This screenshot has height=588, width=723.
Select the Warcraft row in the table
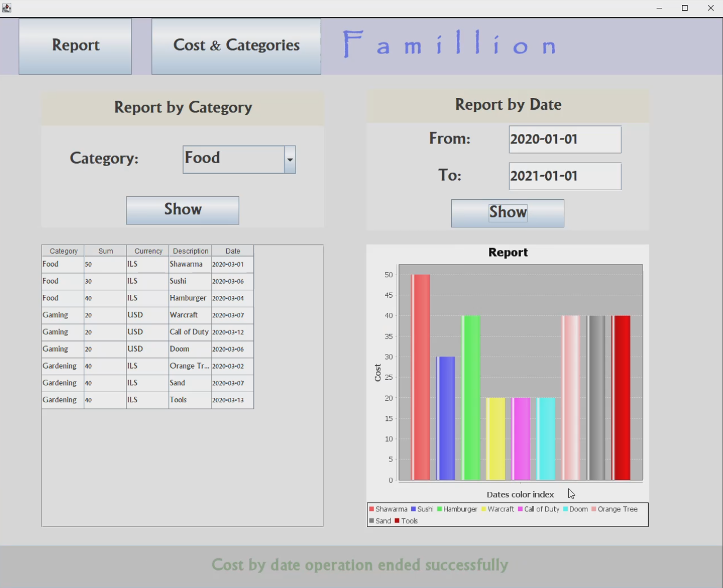coord(146,315)
